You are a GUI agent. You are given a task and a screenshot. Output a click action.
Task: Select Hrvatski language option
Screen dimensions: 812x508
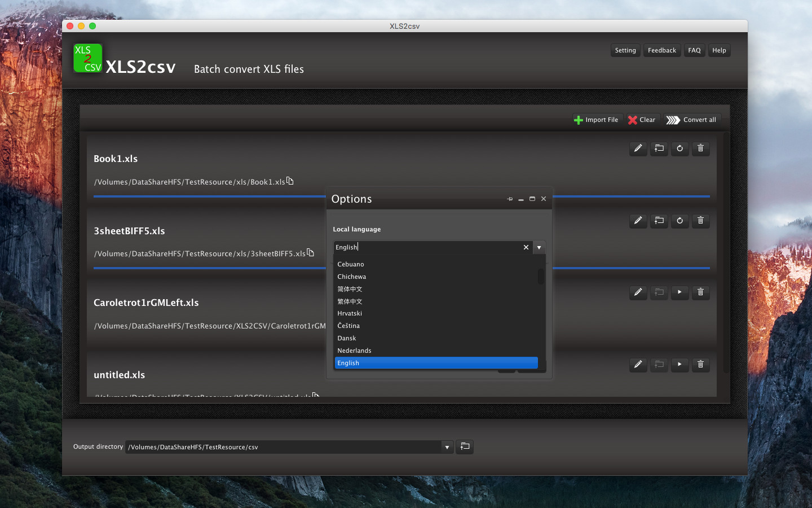[350, 313]
